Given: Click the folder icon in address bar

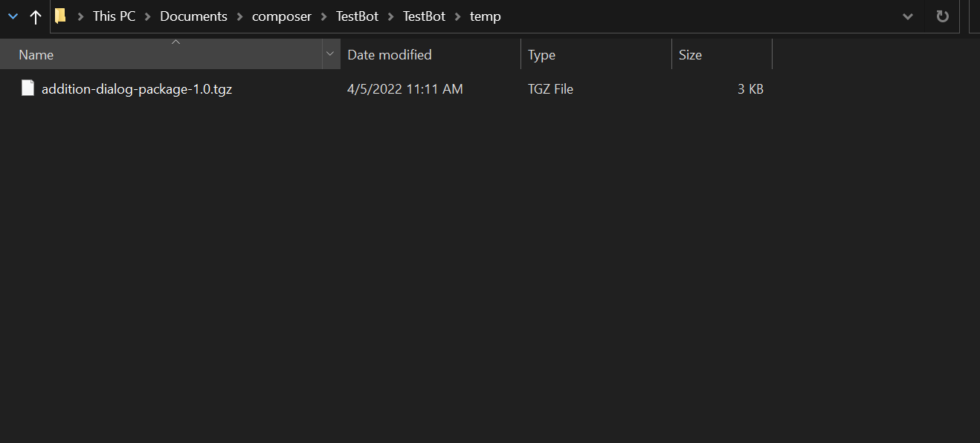Looking at the screenshot, I should coord(61,16).
